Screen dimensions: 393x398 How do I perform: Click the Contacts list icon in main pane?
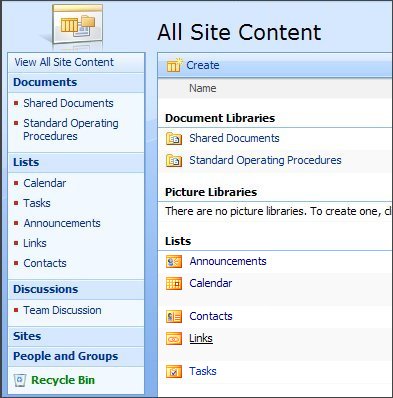point(174,316)
